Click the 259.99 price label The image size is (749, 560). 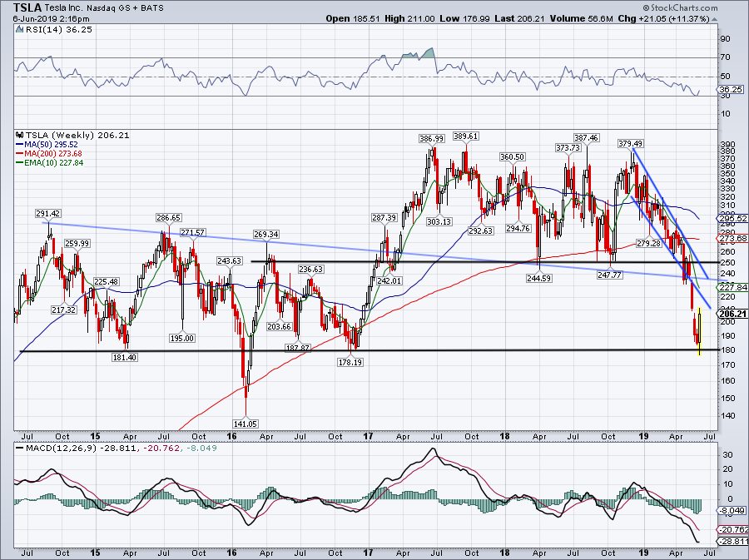tap(77, 243)
